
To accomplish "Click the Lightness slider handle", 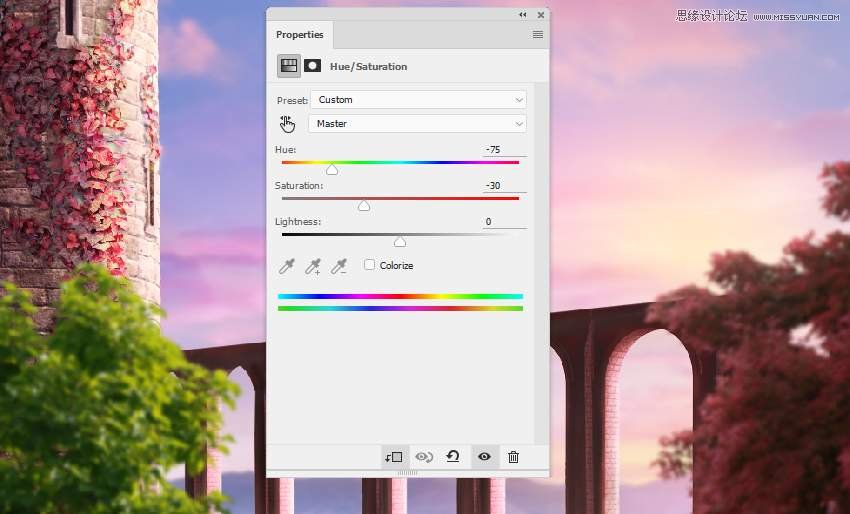I will click(x=400, y=242).
